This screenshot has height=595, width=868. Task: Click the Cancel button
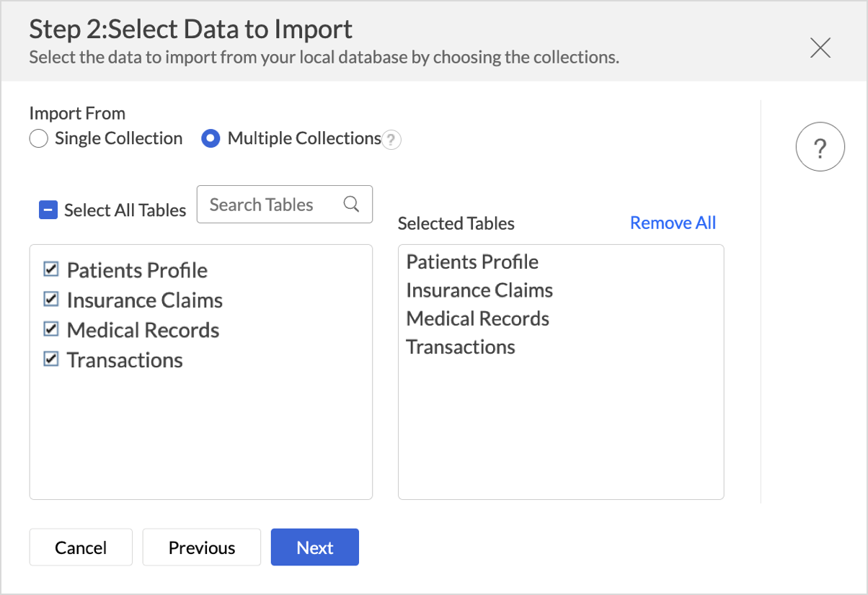point(81,547)
